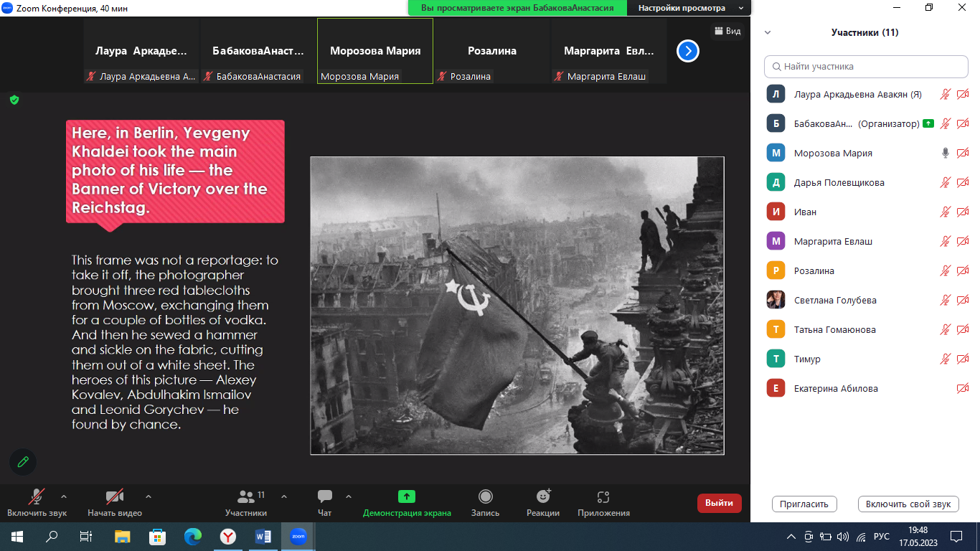The image size is (980, 551).
Task: Click Выйти leave meeting button
Action: click(720, 503)
